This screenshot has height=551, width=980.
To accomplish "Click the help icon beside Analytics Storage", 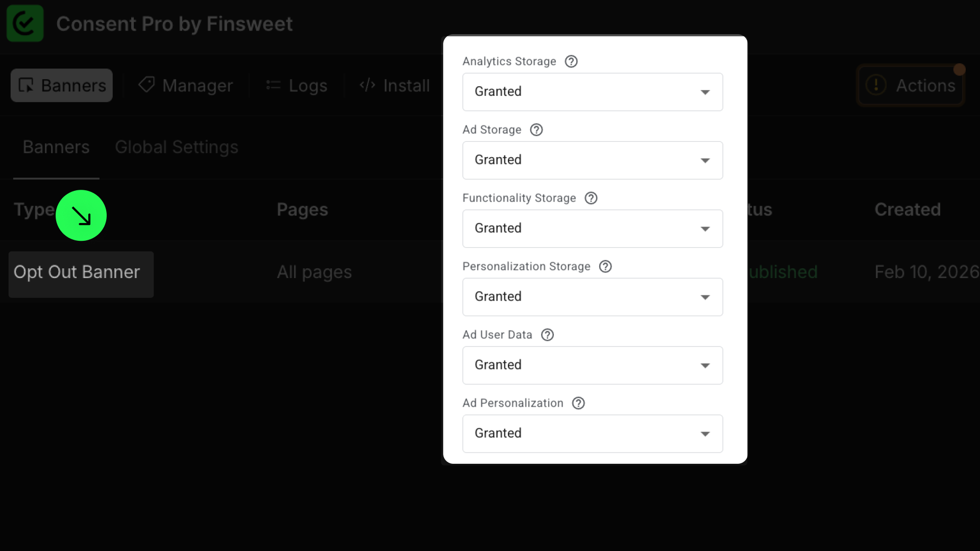I will pos(571,62).
